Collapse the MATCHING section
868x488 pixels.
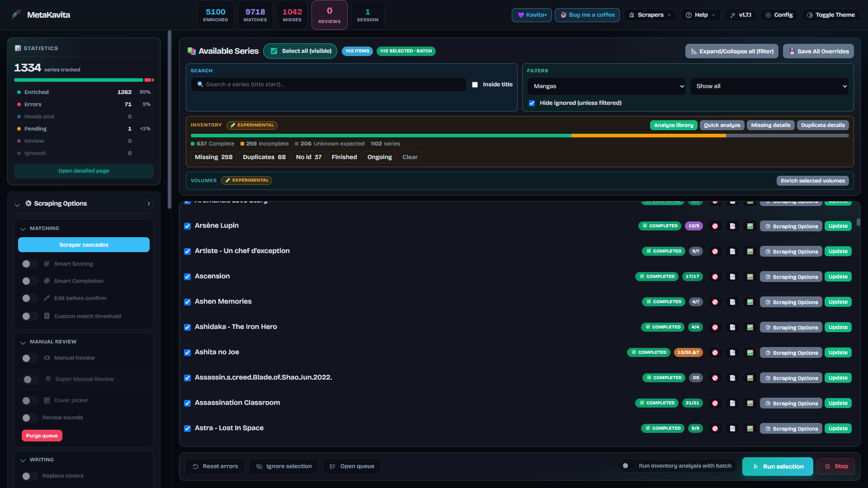pos(23,229)
